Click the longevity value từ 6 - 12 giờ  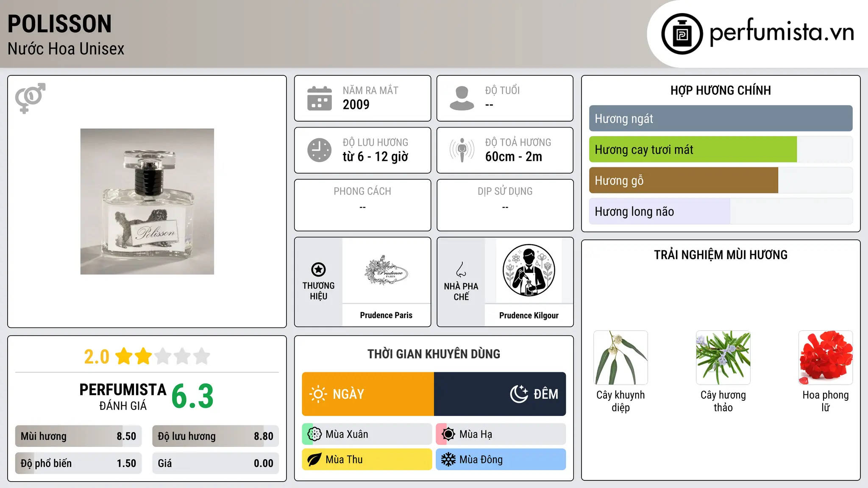pos(376,157)
